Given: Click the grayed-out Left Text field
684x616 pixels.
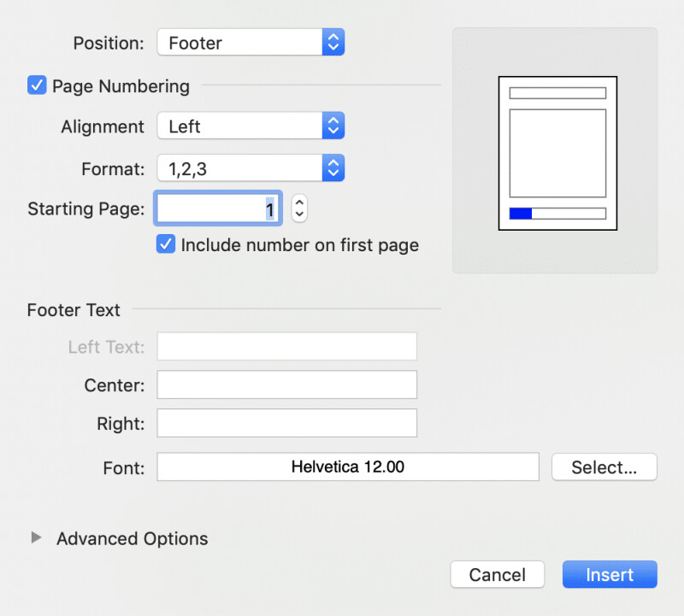Looking at the screenshot, I should tap(286, 346).
